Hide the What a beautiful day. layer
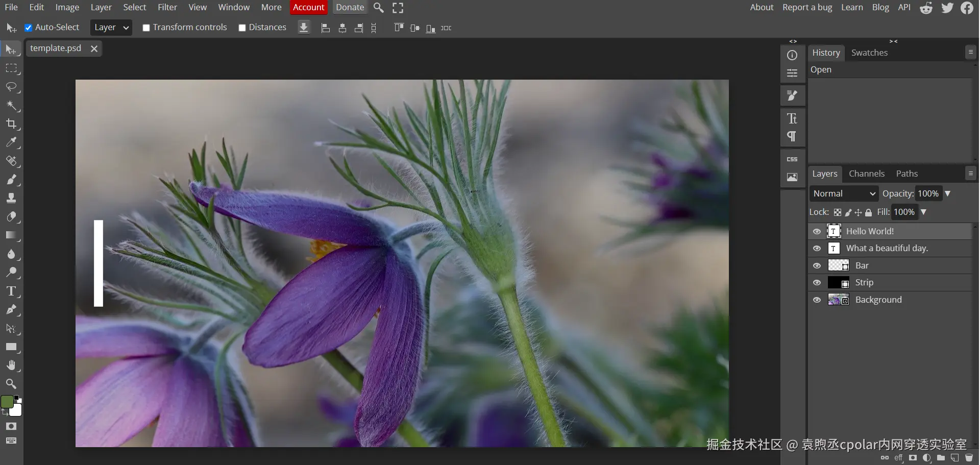 click(x=817, y=248)
